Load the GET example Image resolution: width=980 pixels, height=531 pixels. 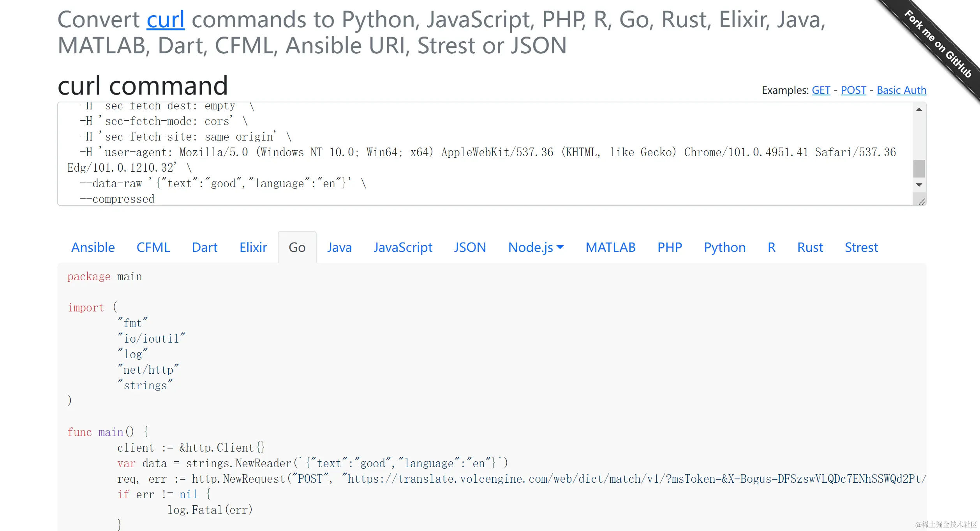pos(821,90)
